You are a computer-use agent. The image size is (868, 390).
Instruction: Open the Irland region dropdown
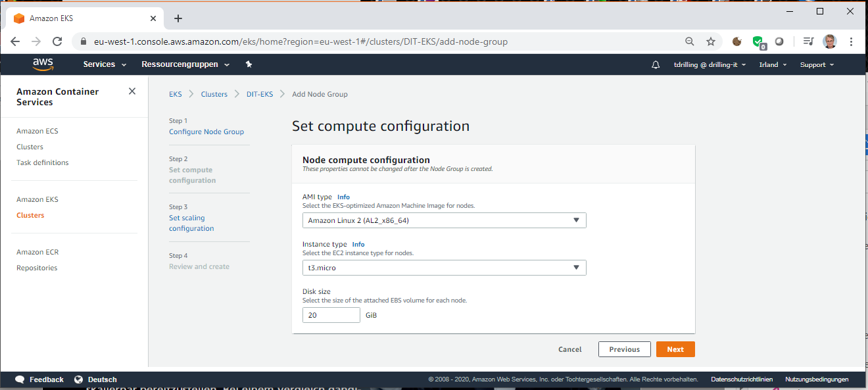click(773, 64)
